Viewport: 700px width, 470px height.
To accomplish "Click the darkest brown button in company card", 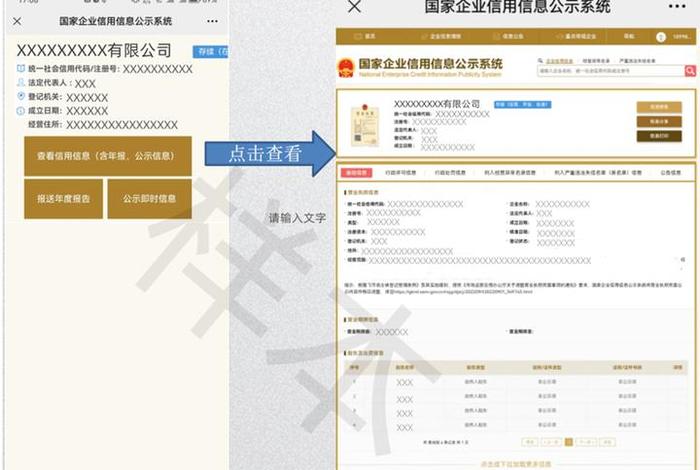I will click(x=659, y=136).
